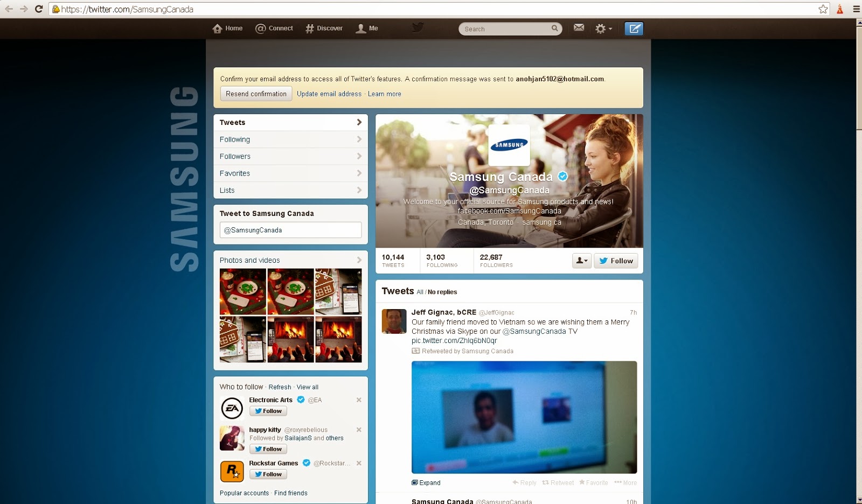
Task: Open the Photos and videos link
Action: tap(249, 260)
